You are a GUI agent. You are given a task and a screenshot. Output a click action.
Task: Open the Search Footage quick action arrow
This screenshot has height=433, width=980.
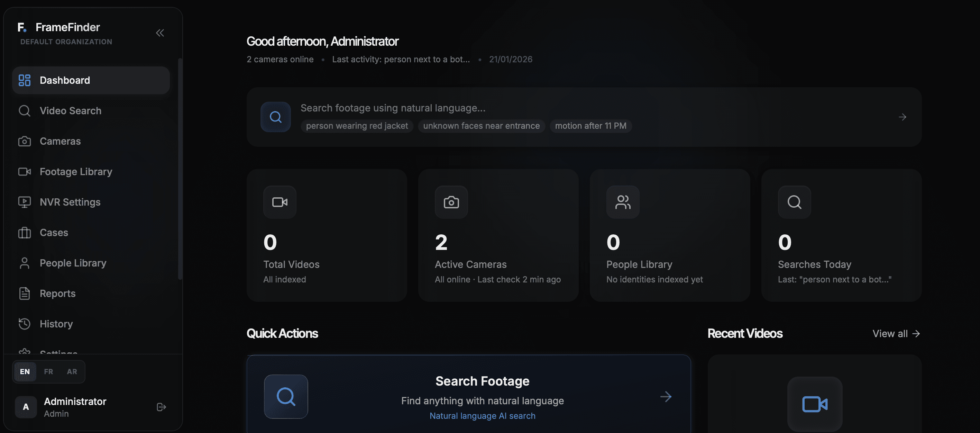pyautogui.click(x=666, y=396)
